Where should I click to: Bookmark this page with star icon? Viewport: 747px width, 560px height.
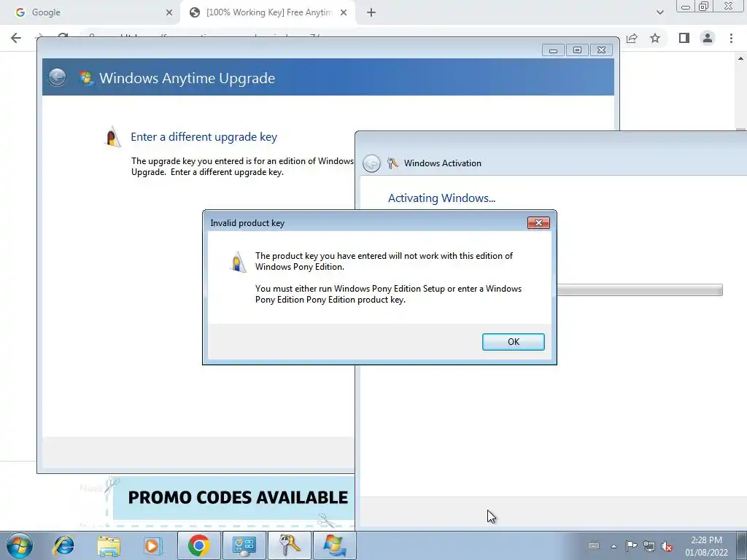(x=655, y=38)
